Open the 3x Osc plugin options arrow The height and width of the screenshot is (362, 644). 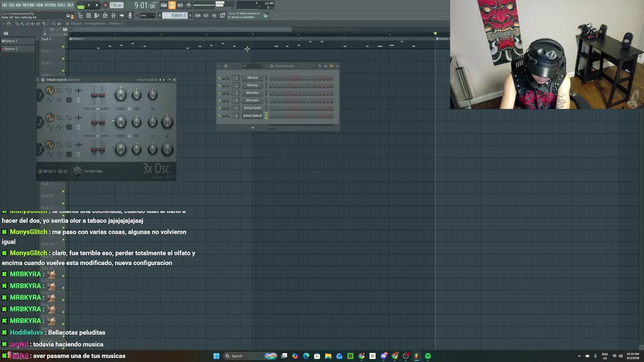pyautogui.click(x=38, y=79)
